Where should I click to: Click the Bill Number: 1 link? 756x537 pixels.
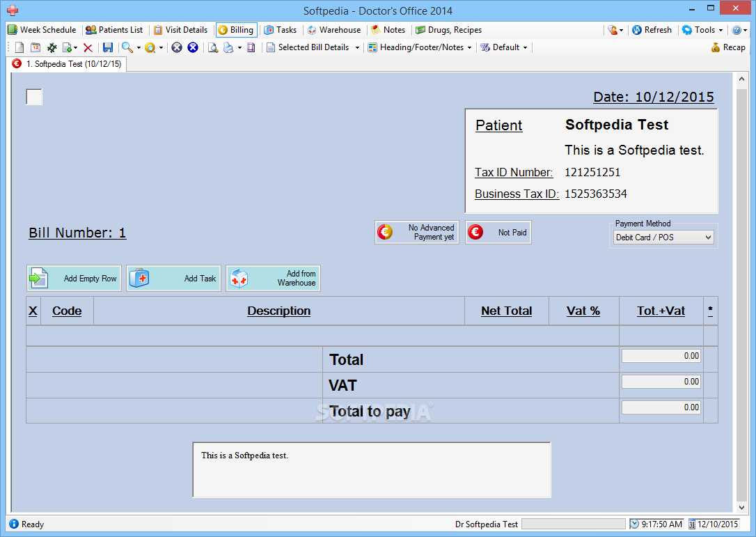click(x=77, y=233)
